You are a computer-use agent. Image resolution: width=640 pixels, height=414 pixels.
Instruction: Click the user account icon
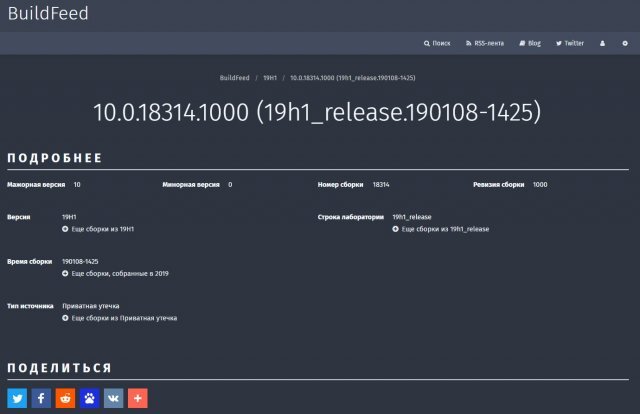click(602, 43)
